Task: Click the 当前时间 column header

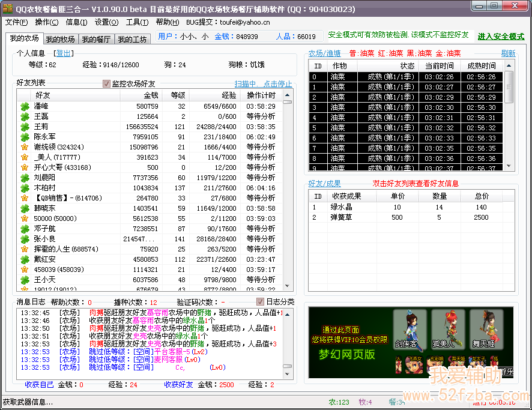Action: coord(440,66)
